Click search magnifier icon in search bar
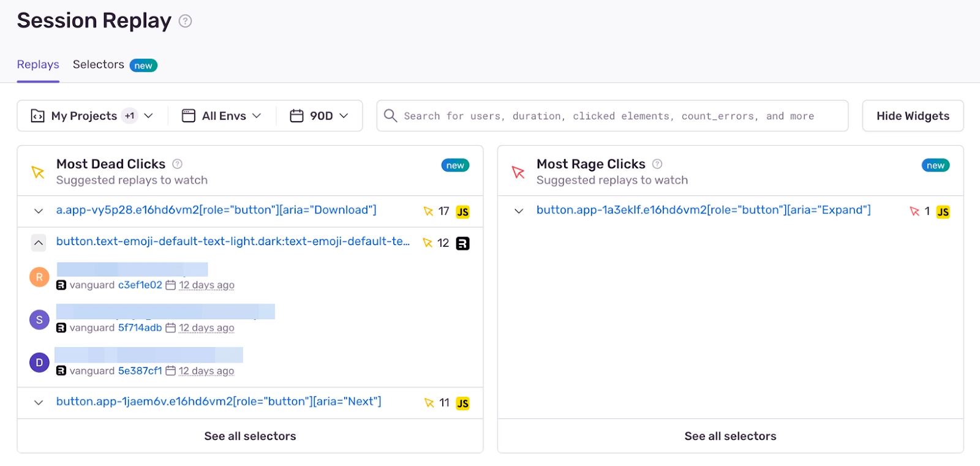 point(390,115)
